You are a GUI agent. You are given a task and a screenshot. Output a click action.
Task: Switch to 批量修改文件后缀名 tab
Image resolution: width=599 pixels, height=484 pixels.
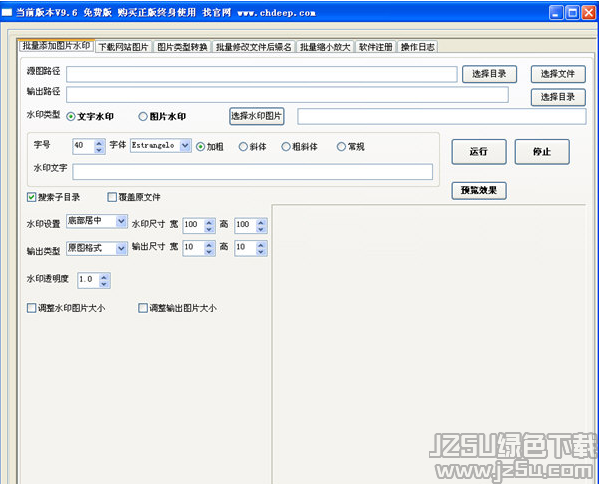[x=254, y=47]
